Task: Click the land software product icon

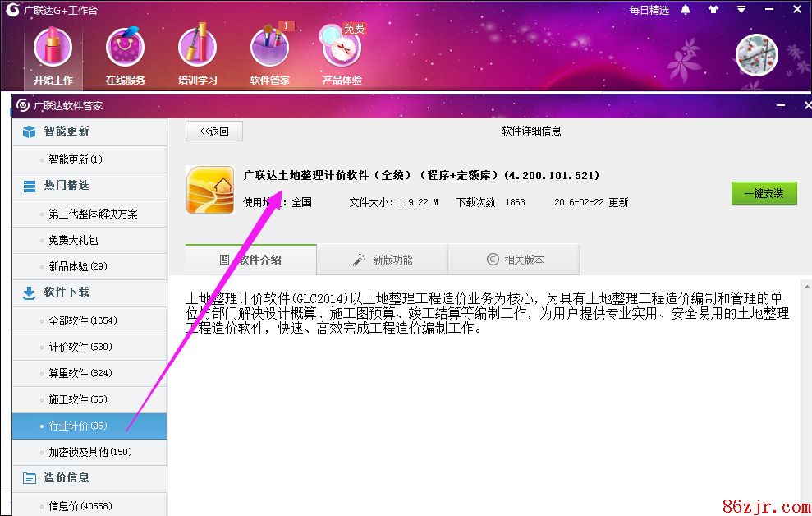Action: [x=209, y=190]
